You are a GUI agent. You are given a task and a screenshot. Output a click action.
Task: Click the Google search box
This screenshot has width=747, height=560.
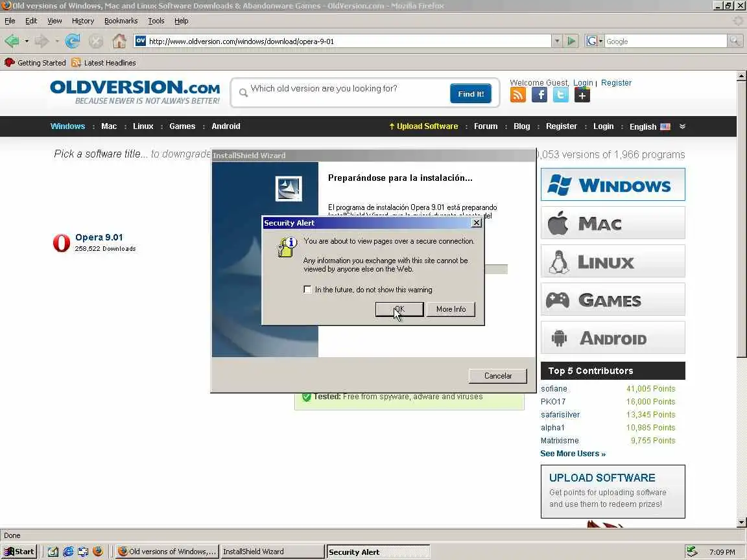click(x=665, y=41)
